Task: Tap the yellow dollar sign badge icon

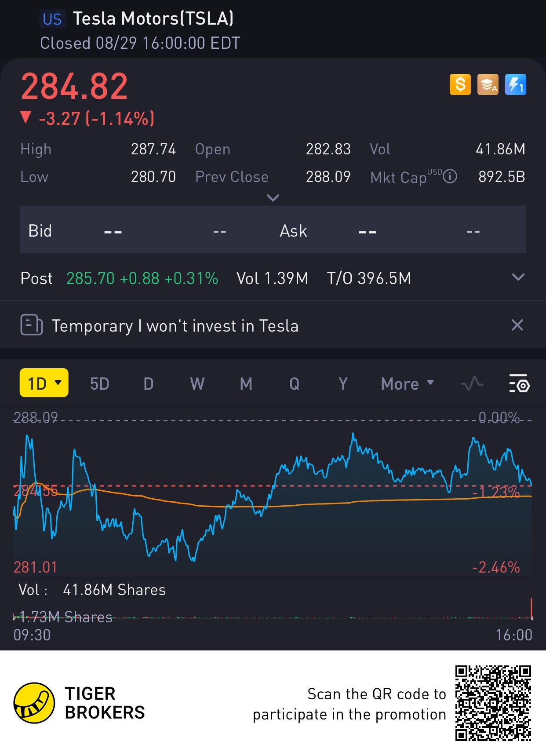Action: point(460,84)
